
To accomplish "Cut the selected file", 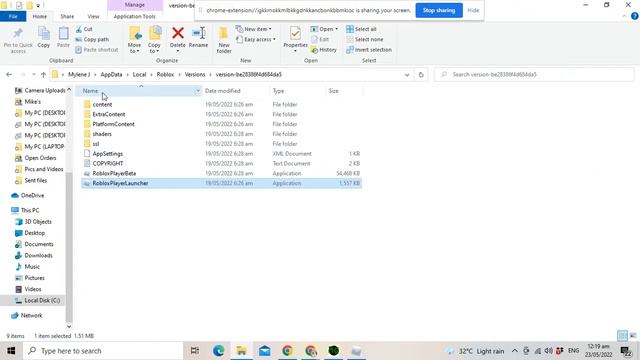I will coord(84,29).
